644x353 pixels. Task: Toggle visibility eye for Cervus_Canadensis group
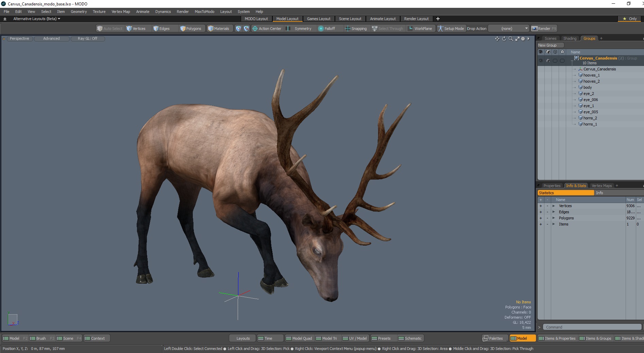click(541, 61)
